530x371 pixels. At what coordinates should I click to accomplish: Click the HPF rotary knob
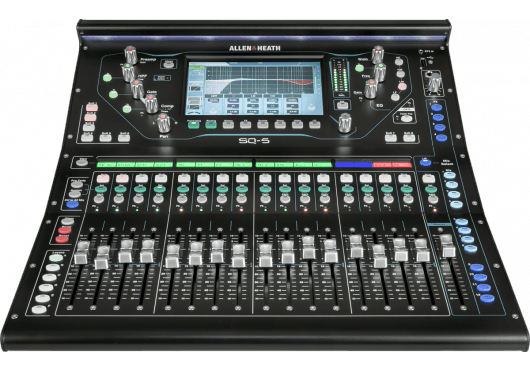click(128, 72)
